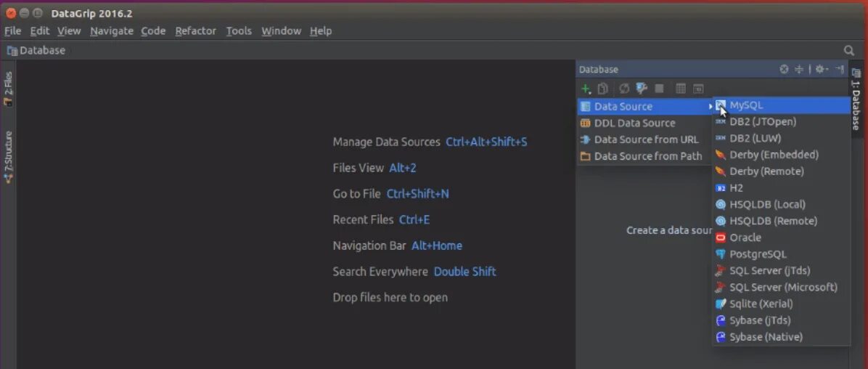Viewport: 868px width, 369px height.
Task: Open the View menu
Action: click(69, 31)
